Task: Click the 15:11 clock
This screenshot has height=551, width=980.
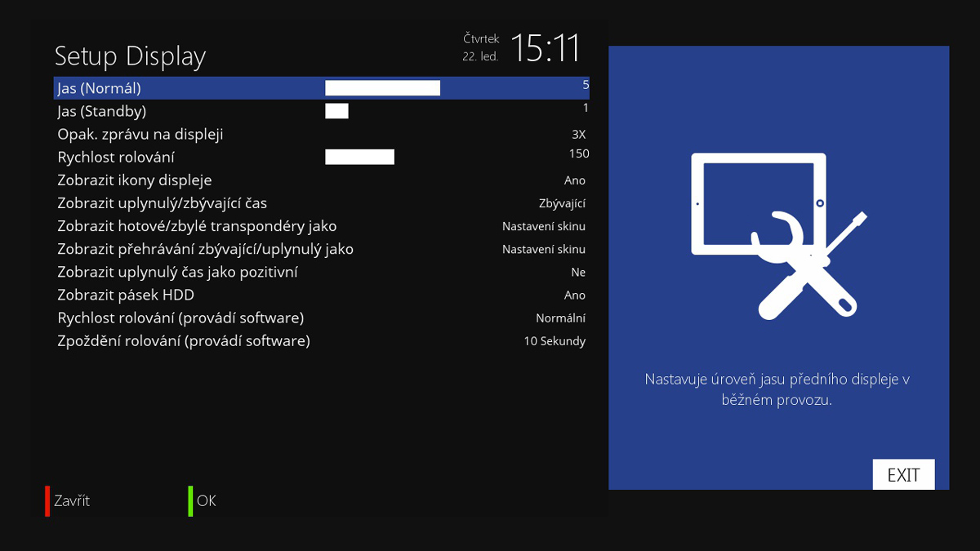Action: point(545,48)
